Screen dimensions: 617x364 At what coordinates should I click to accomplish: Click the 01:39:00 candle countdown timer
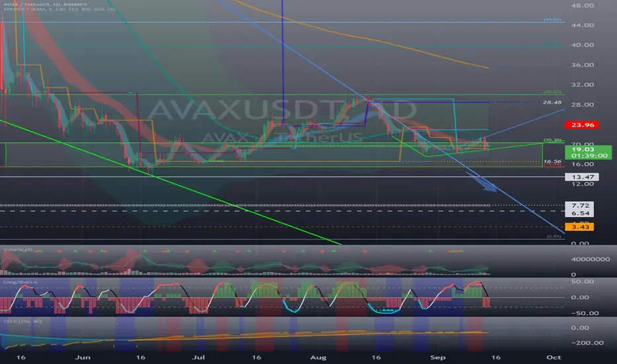[x=589, y=156]
